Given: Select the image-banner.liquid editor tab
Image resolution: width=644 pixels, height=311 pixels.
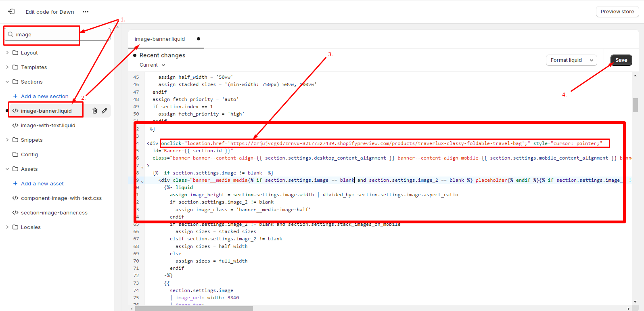Looking at the screenshot, I should (160, 39).
